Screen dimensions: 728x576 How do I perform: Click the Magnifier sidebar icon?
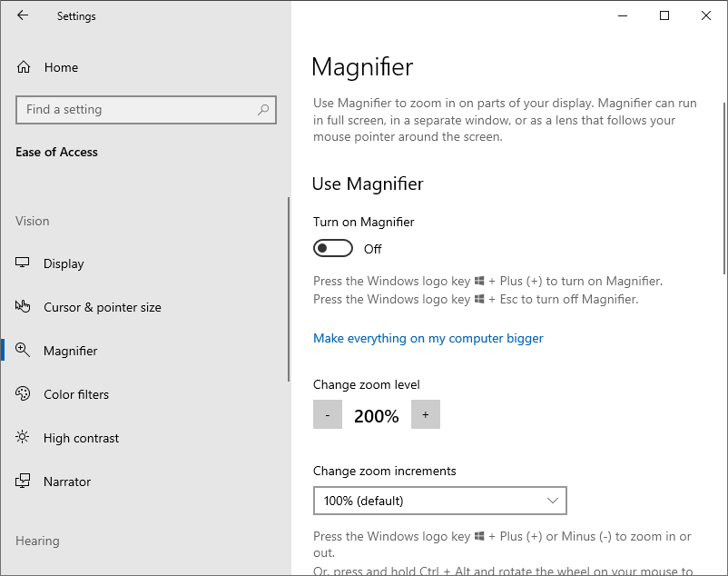[23, 351]
